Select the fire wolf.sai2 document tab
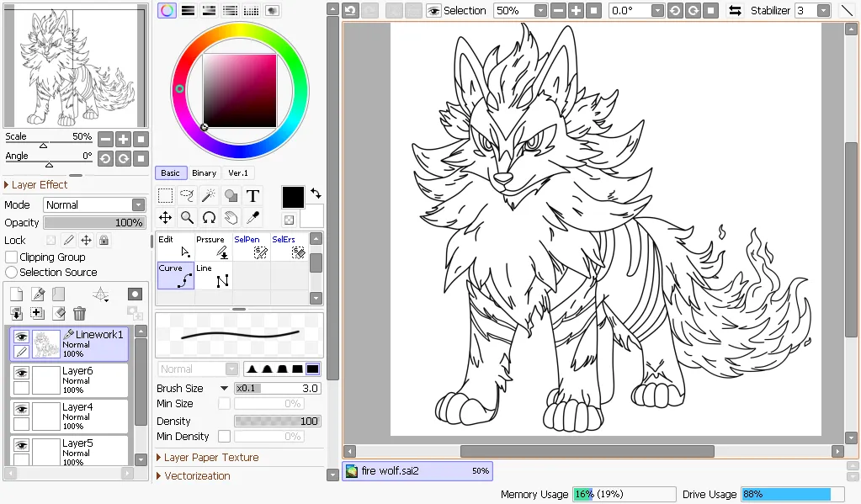861x504 pixels. coord(417,471)
